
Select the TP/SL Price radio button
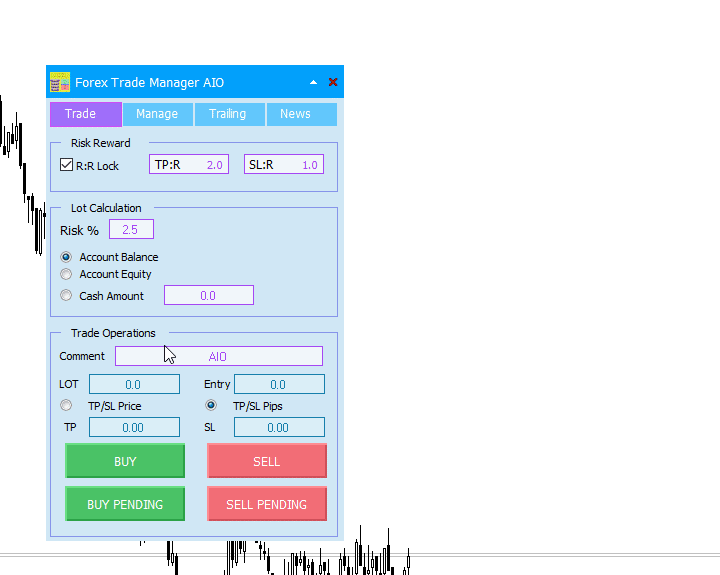tap(66, 406)
